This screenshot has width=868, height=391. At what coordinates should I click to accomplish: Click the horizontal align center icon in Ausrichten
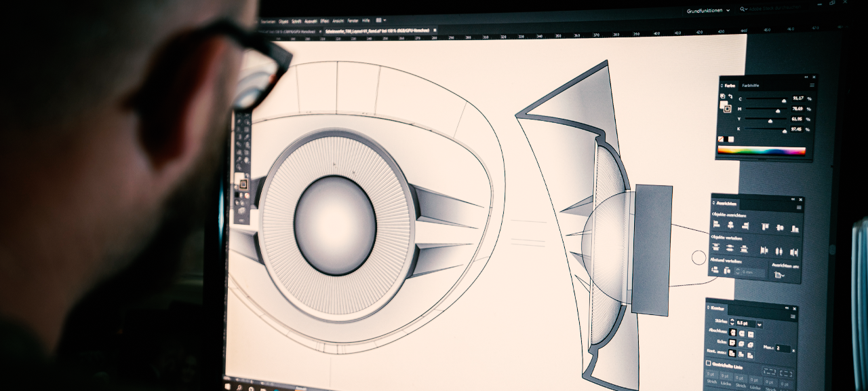[730, 225]
